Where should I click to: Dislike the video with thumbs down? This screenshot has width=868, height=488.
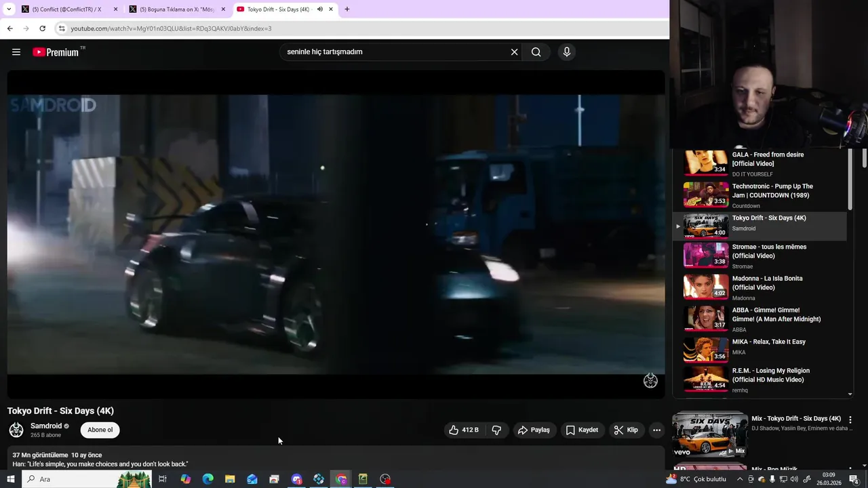(496, 430)
